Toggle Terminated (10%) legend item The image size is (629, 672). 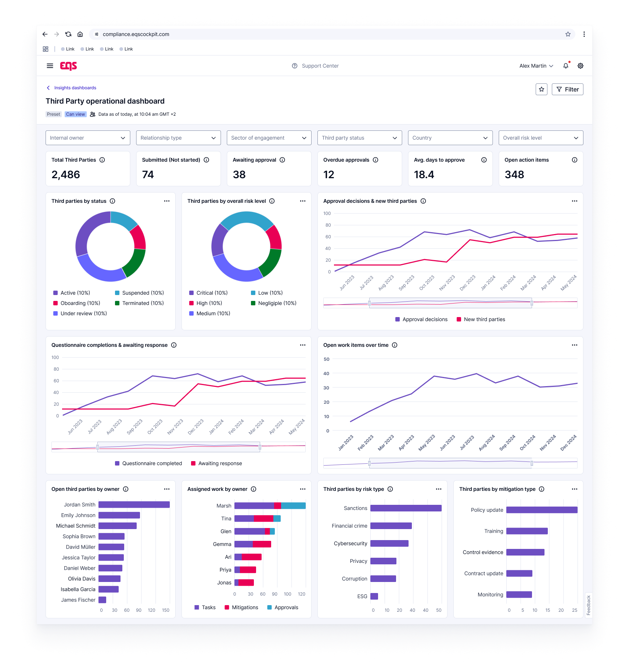(x=139, y=303)
